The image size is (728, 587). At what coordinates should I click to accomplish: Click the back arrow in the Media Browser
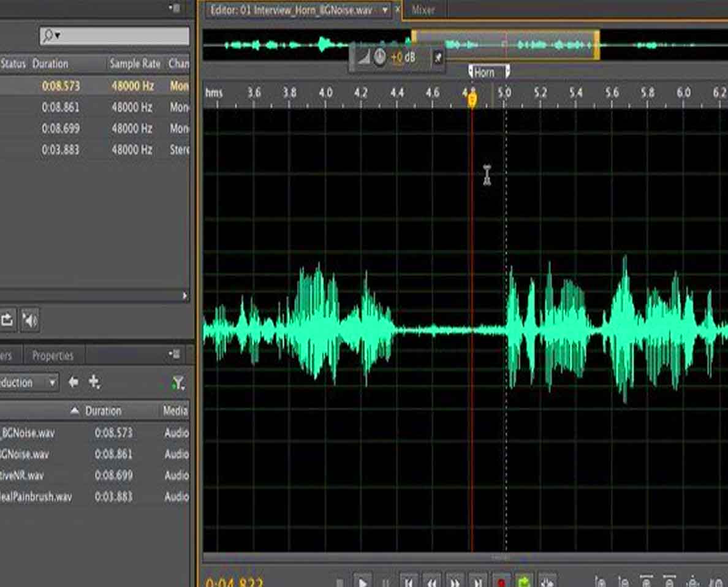click(74, 382)
